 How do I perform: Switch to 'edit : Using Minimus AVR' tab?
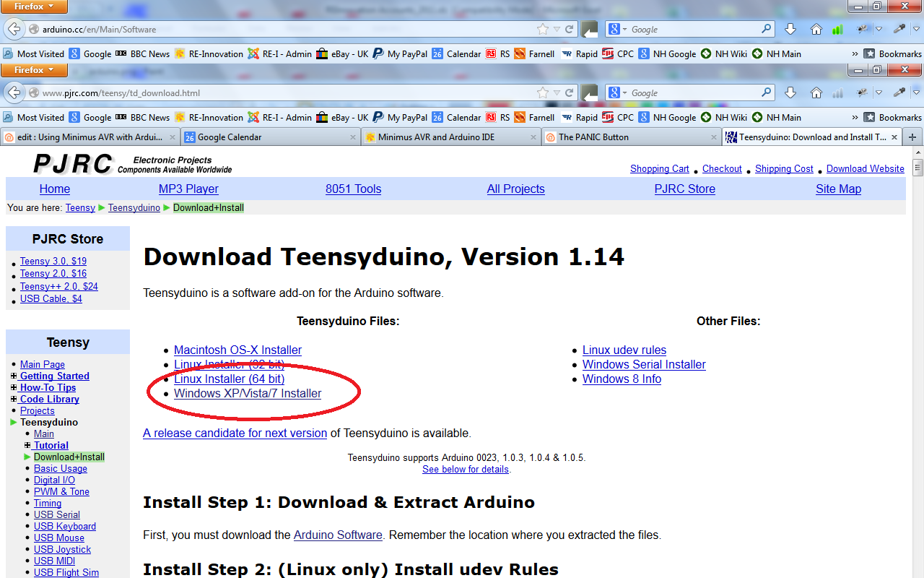(x=90, y=137)
